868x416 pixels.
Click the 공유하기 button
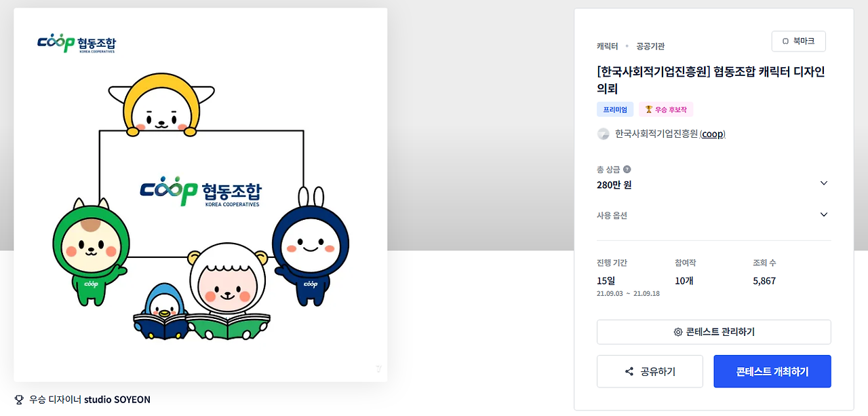(x=651, y=371)
